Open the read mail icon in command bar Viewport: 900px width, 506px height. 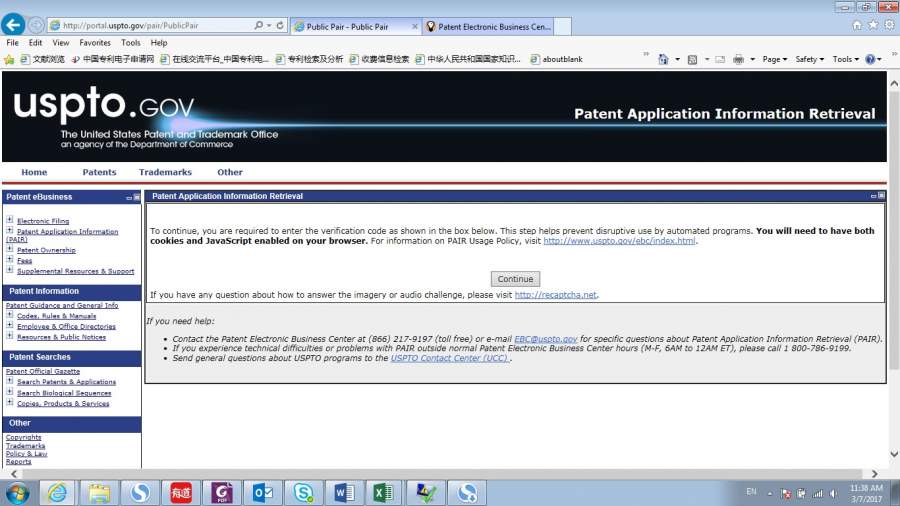[x=720, y=59]
